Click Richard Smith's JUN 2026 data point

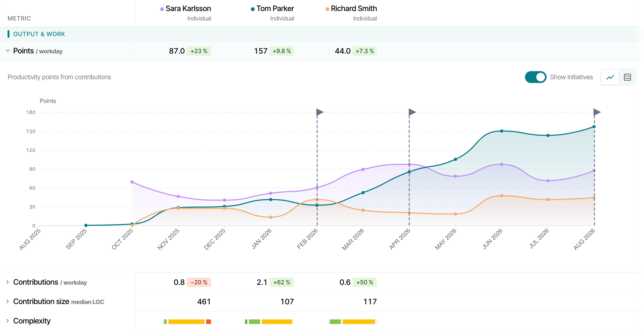502,196
